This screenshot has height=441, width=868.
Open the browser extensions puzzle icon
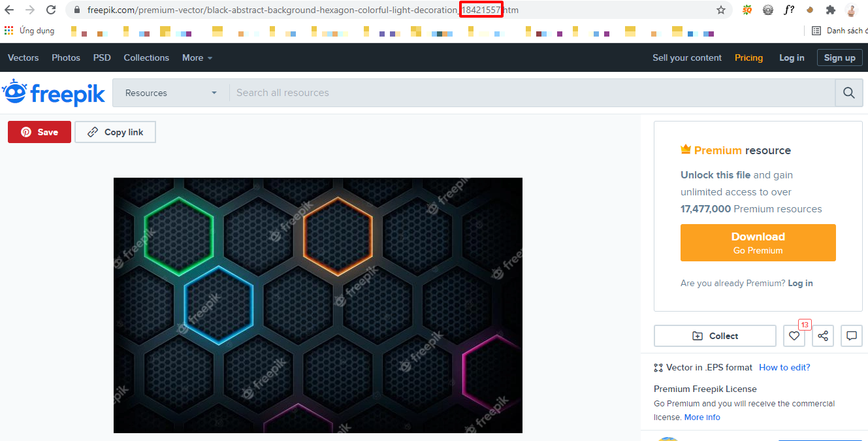pos(830,10)
